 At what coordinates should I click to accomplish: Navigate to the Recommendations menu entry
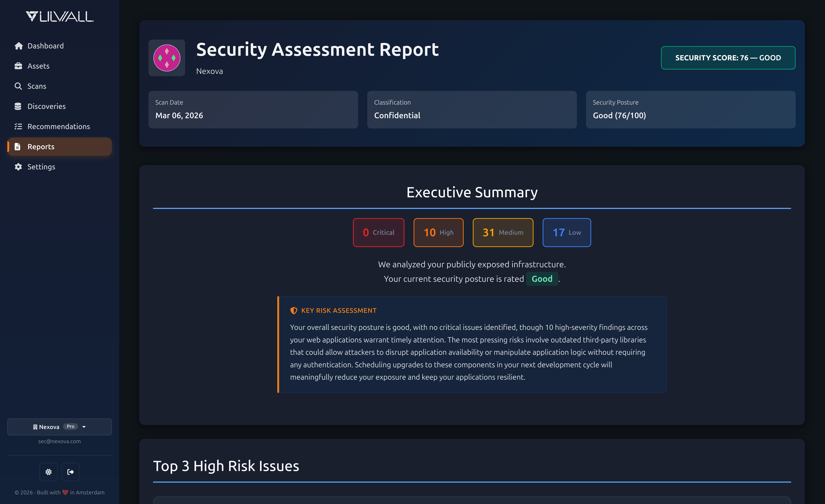coord(59,126)
